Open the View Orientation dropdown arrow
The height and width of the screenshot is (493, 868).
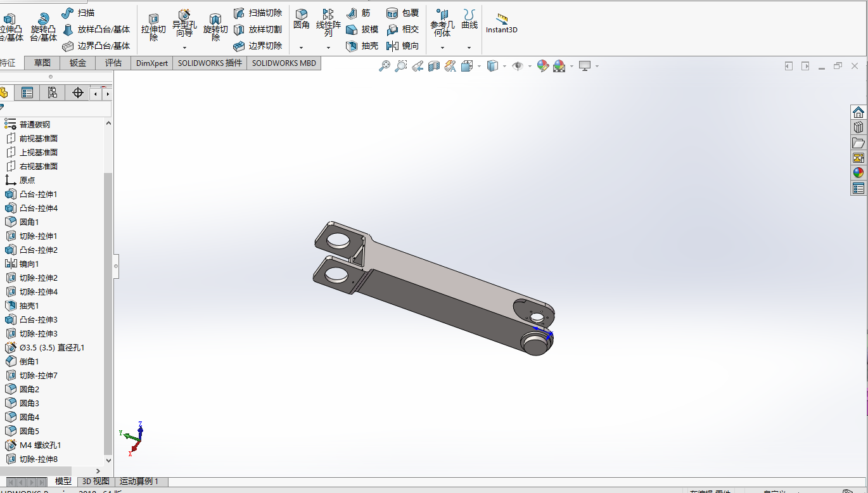(x=479, y=66)
